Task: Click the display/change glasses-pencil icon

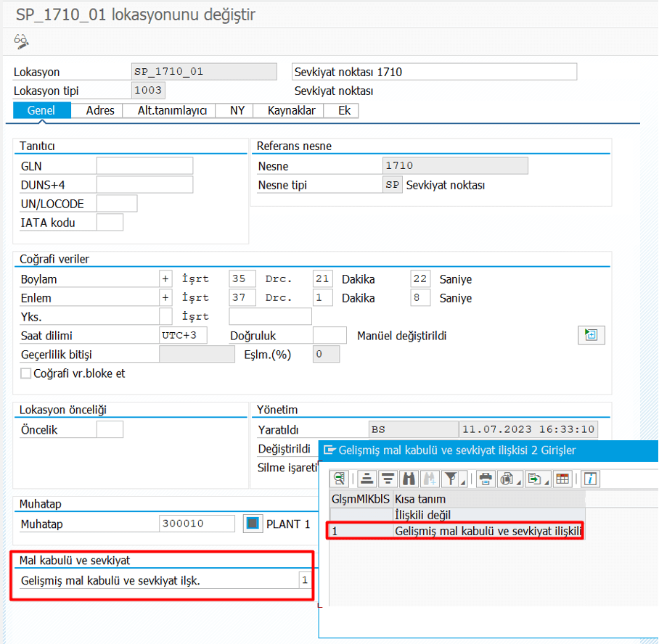Action: [21, 42]
